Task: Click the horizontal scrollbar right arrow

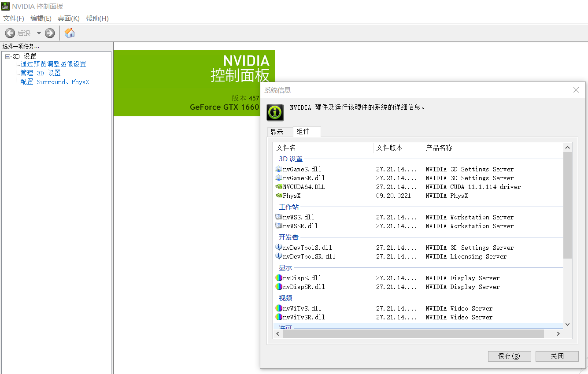Action: click(x=558, y=334)
